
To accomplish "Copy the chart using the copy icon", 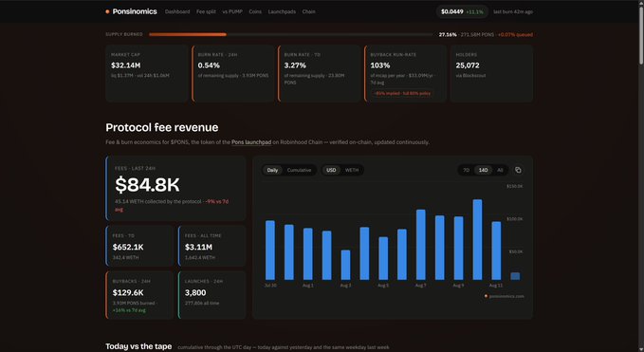I will pos(518,170).
